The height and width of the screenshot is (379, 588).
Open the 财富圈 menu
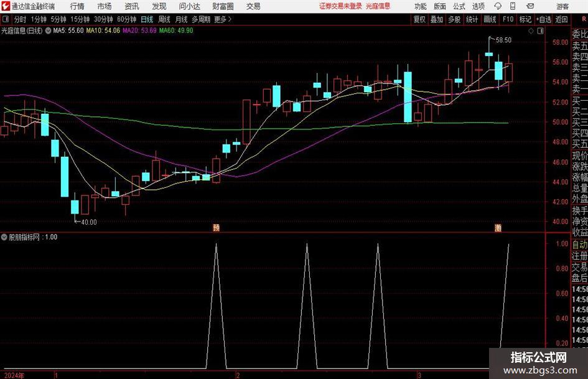click(223, 6)
